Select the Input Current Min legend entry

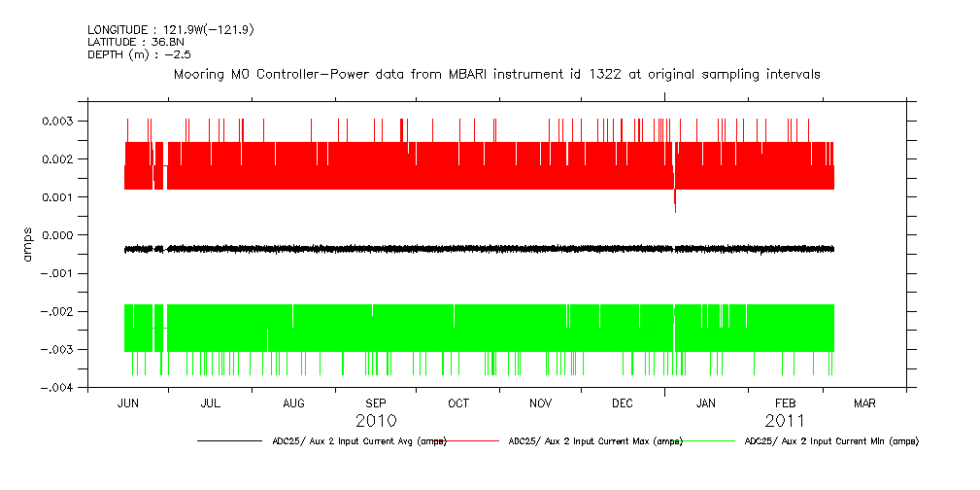(x=830, y=441)
